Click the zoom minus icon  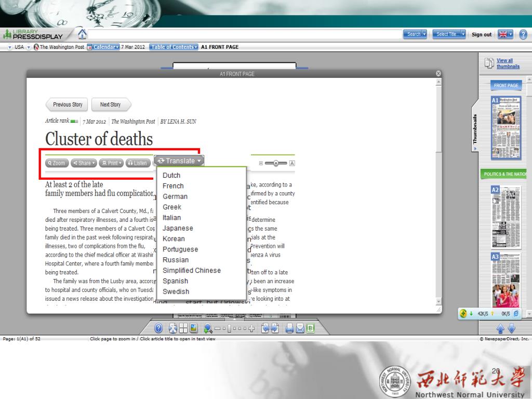point(218,328)
